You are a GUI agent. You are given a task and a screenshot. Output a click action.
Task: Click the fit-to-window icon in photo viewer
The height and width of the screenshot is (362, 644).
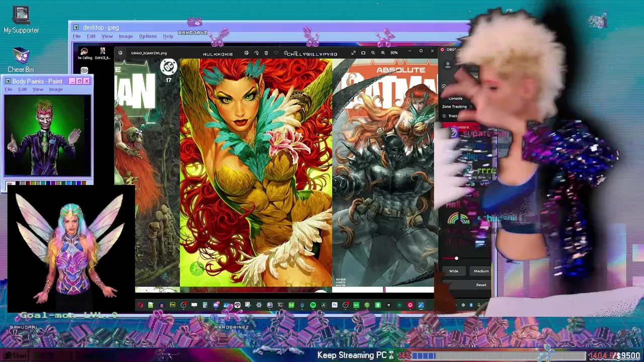tap(363, 53)
